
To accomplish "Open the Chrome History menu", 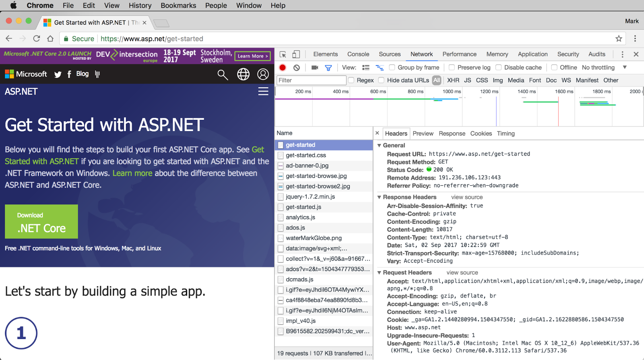I will click(140, 5).
